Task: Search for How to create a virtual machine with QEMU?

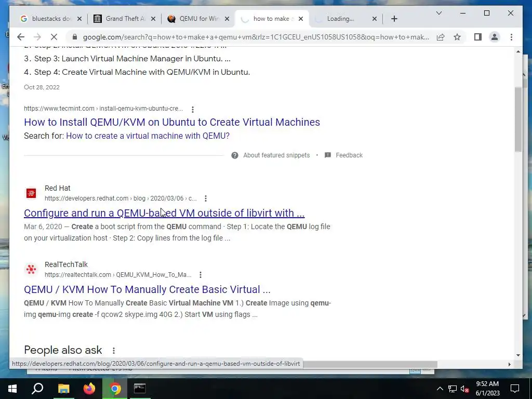Action: 148,136
